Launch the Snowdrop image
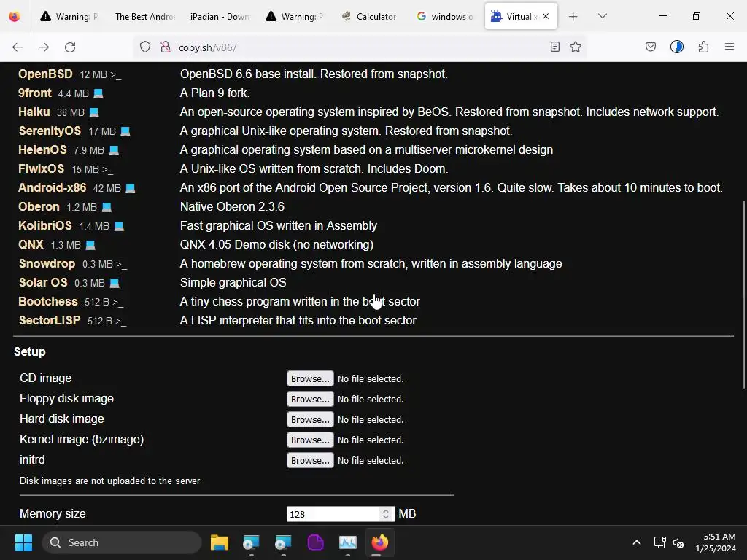The image size is (747, 560). (47, 263)
